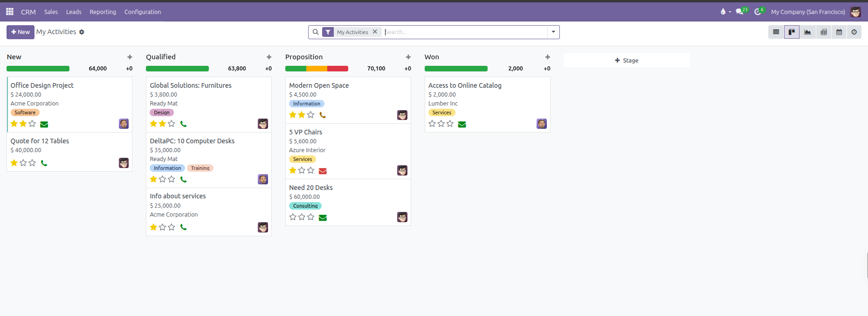Image resolution: width=868 pixels, height=316 pixels.
Task: Click phone activity icon on Quote for 12 Tables
Action: pos(44,163)
